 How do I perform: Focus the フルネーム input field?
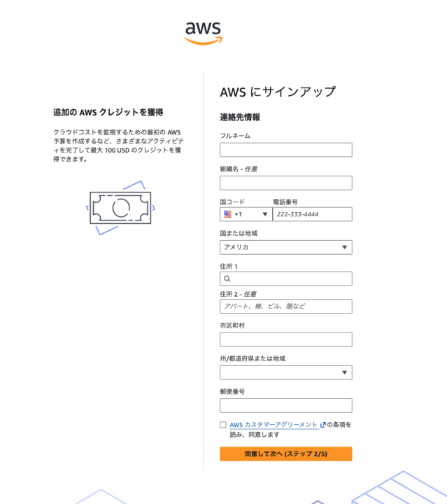pyautogui.click(x=286, y=150)
